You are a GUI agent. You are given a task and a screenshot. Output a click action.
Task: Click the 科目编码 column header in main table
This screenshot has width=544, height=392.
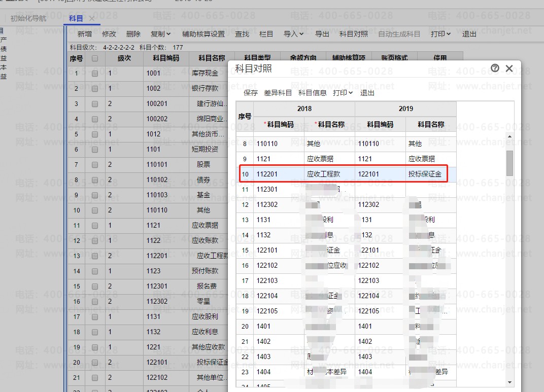pyautogui.click(x=166, y=58)
